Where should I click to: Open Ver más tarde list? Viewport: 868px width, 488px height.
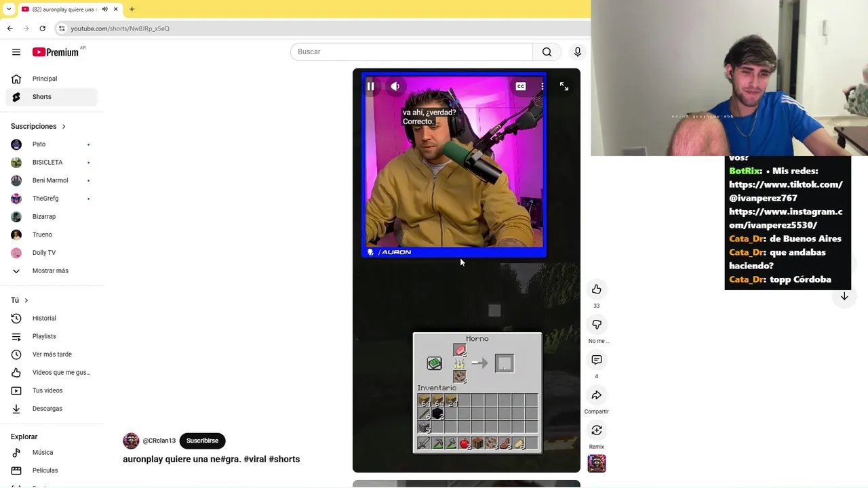[x=52, y=354]
